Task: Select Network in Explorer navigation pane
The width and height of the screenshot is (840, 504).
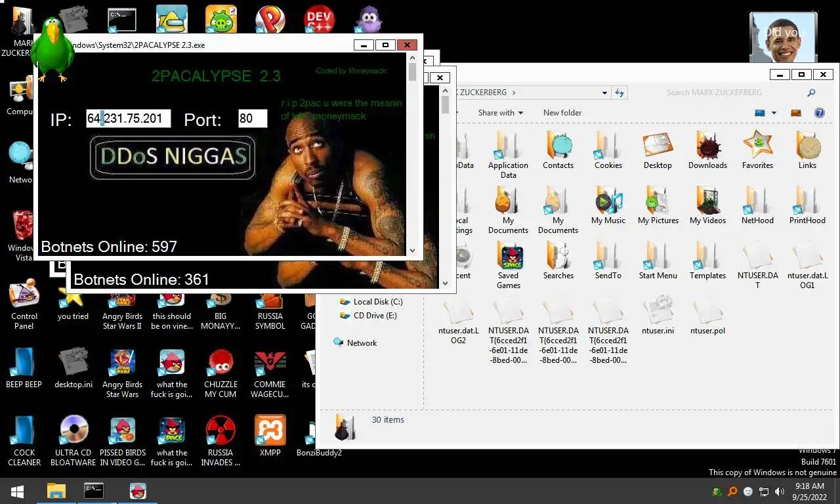Action: pos(355,343)
